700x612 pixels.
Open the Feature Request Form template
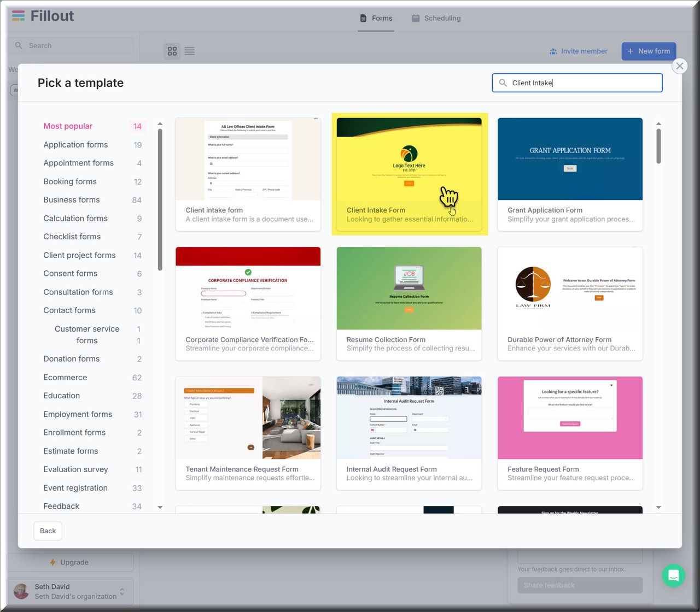click(x=570, y=433)
